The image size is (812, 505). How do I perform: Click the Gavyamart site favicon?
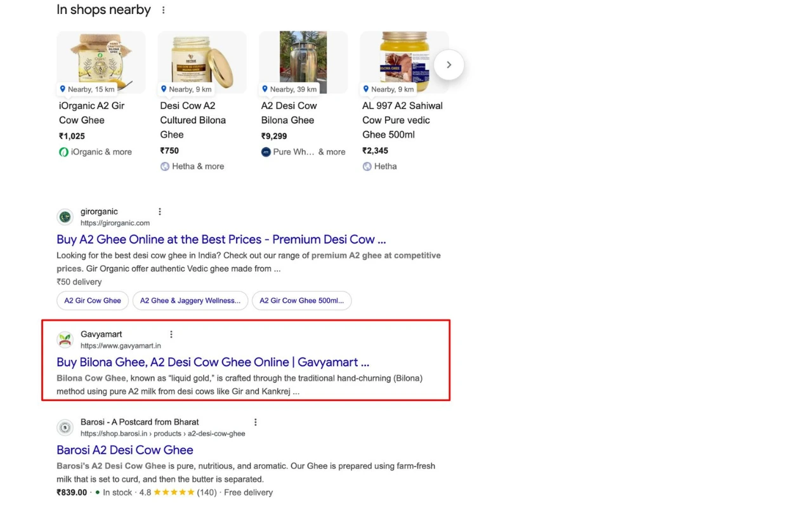point(65,339)
